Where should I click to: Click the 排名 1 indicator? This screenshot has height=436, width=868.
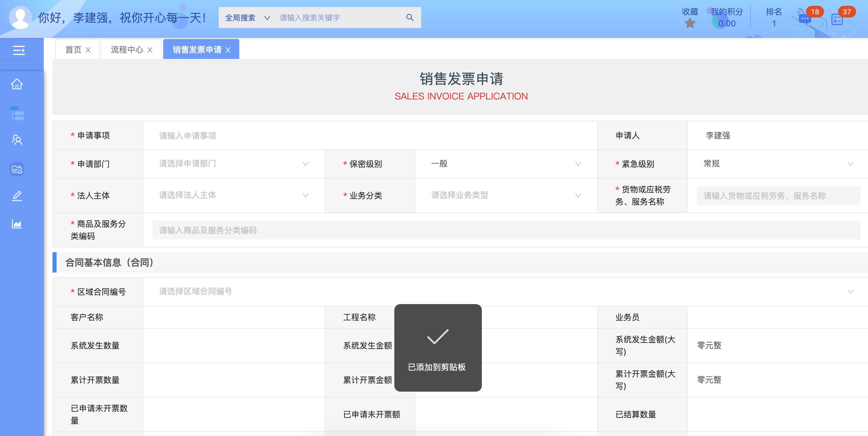(x=774, y=18)
